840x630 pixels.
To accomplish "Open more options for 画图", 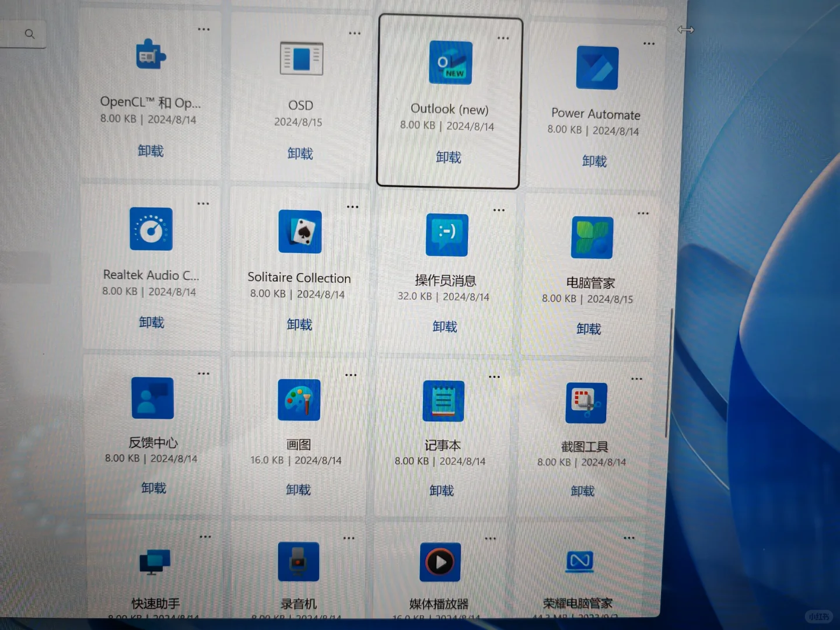I will click(351, 375).
